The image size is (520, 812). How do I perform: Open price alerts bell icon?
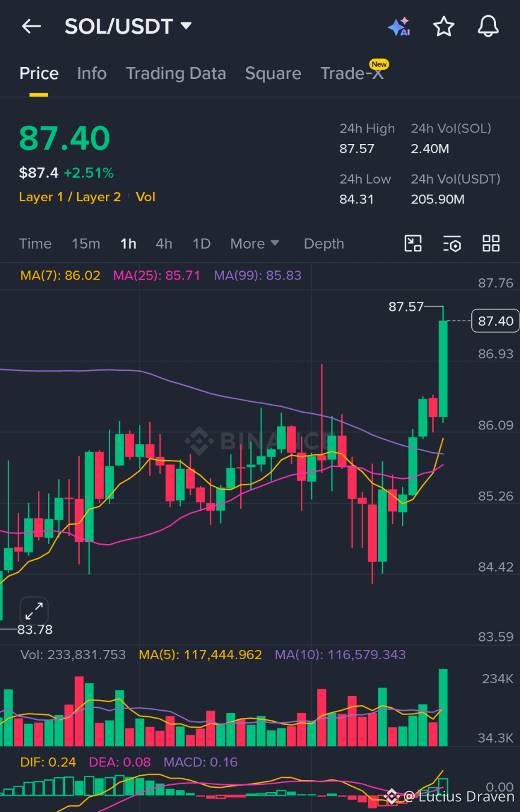coord(488,27)
